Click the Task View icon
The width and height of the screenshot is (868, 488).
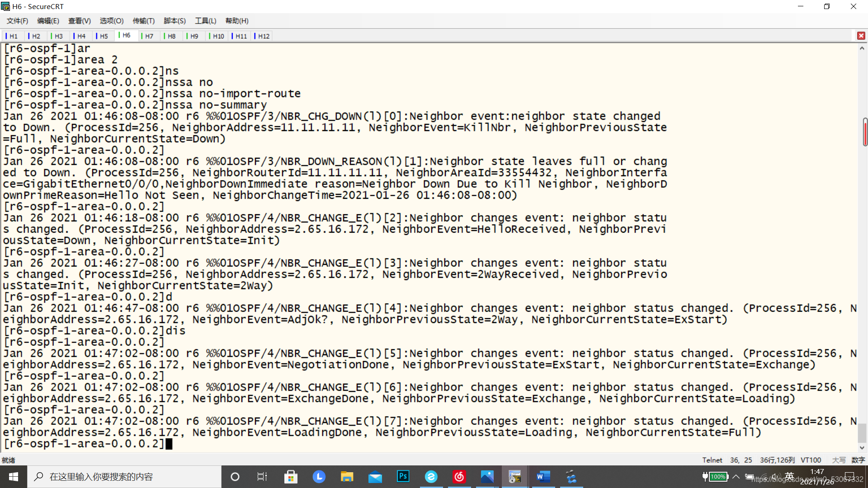click(262, 476)
